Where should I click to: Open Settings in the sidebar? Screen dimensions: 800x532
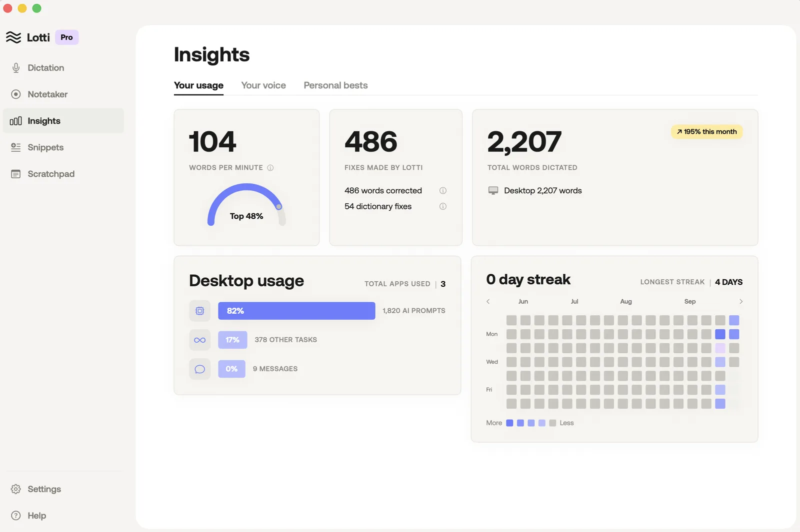click(x=63, y=489)
